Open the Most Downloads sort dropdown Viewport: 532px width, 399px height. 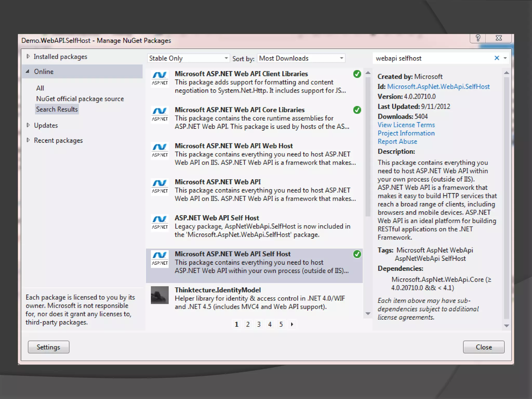[301, 58]
